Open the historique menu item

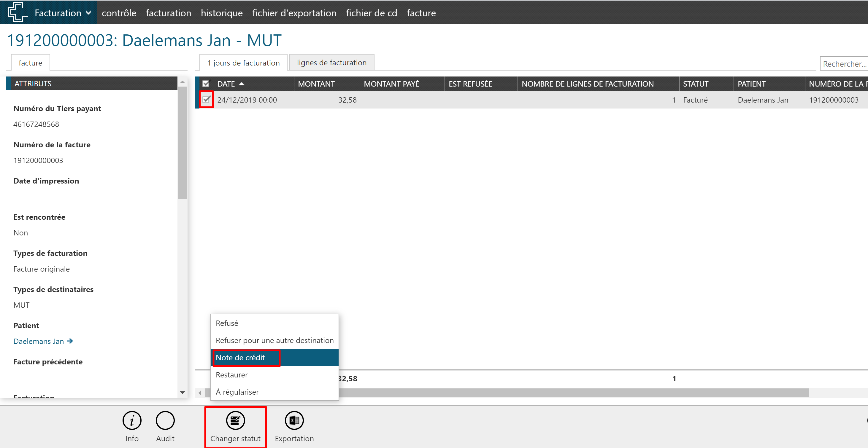pyautogui.click(x=221, y=13)
